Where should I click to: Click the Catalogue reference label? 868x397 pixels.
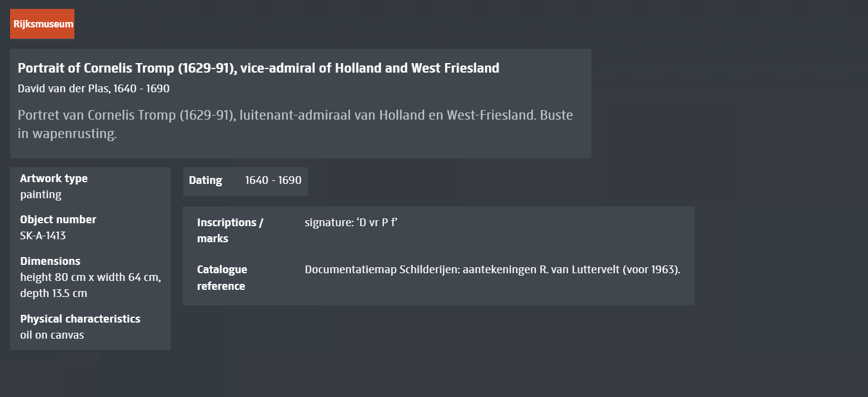pos(222,277)
